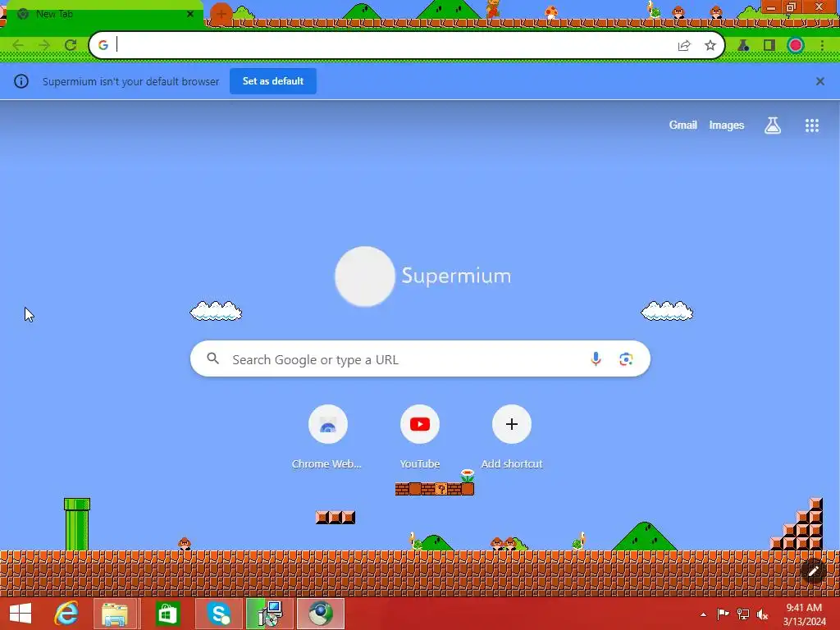This screenshot has height=630, width=840.
Task: Click the Set as default button
Action: click(x=273, y=81)
